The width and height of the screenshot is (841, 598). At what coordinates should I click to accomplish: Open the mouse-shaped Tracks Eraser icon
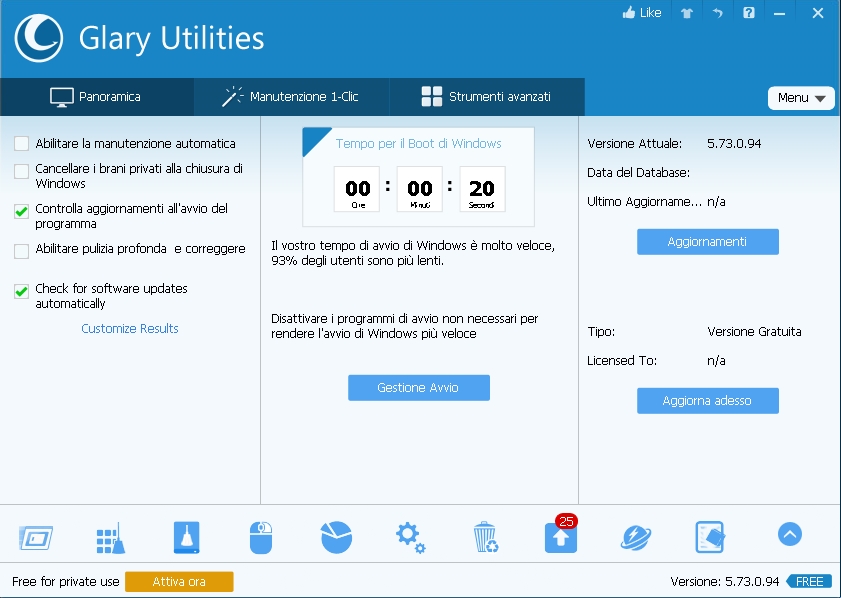point(261,537)
